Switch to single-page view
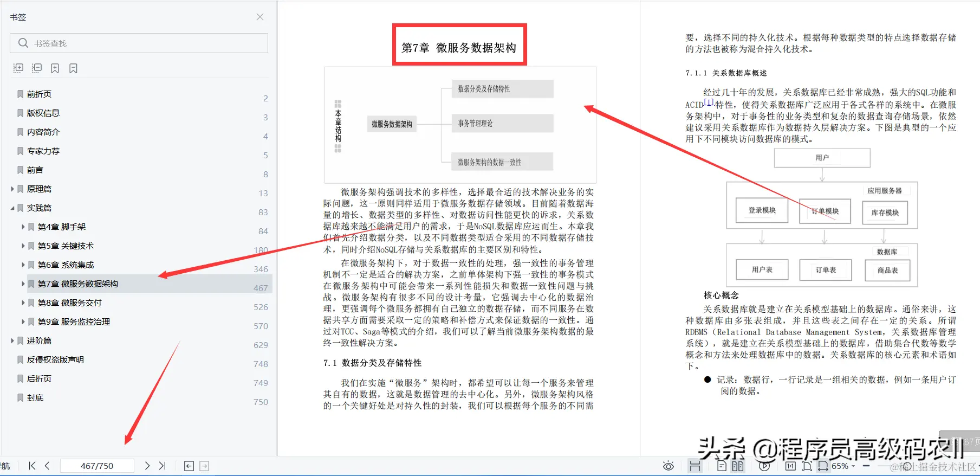 [x=722, y=466]
